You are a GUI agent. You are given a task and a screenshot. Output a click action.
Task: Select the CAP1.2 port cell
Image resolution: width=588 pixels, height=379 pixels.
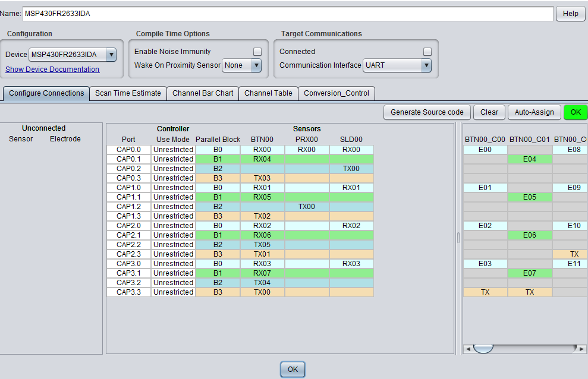coord(128,207)
